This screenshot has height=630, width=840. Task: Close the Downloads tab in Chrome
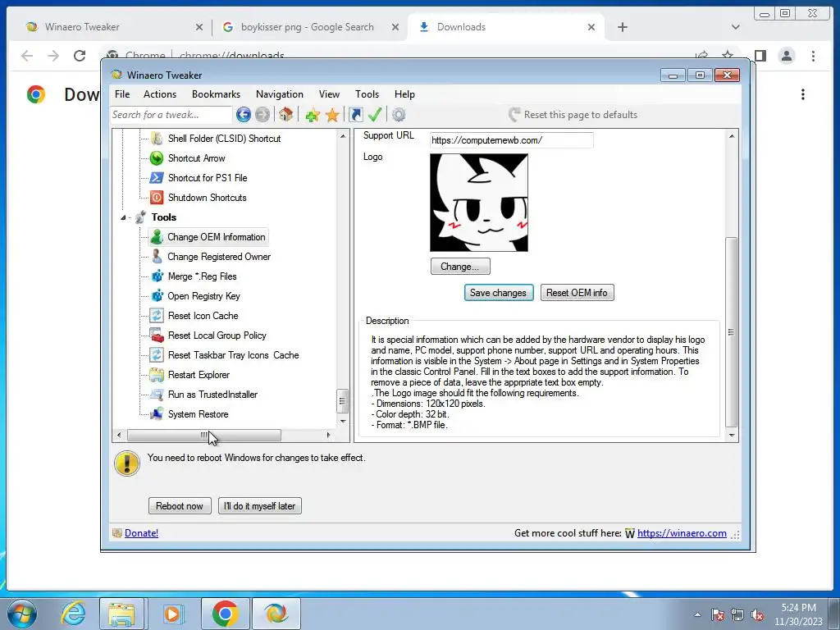591,27
